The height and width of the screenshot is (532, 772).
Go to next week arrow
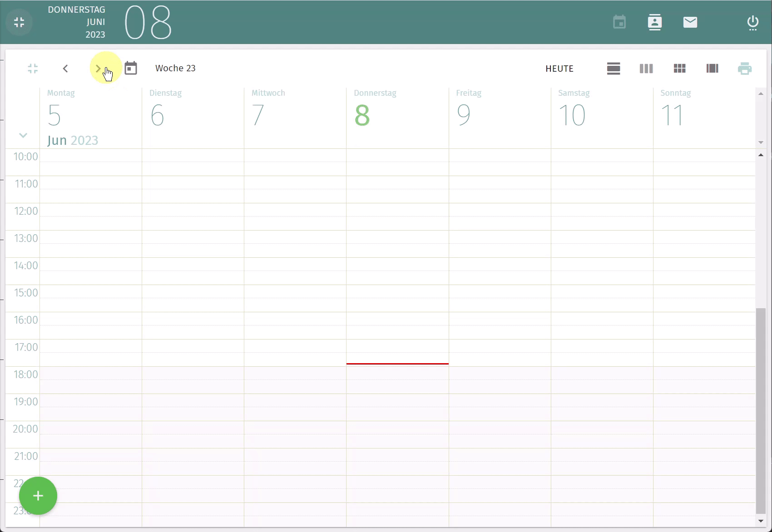[x=98, y=69]
